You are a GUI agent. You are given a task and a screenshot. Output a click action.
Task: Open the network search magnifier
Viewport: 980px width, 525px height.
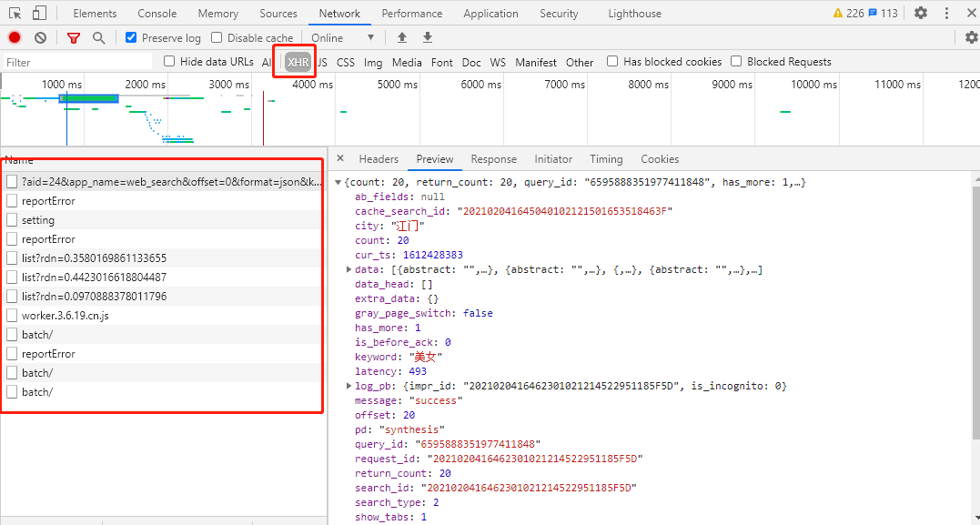click(98, 37)
